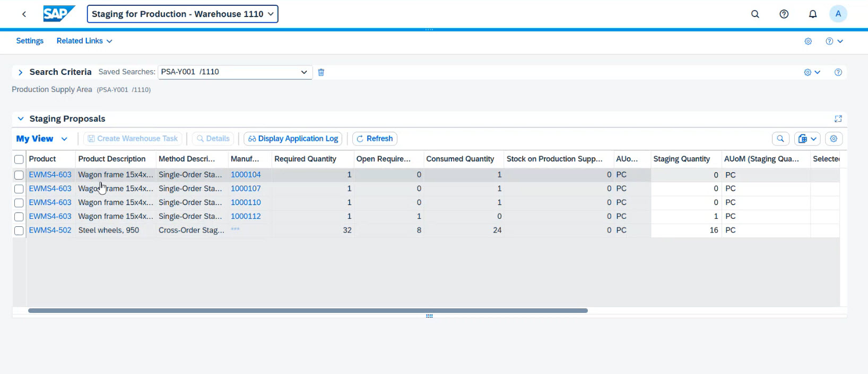The image size is (868, 374).
Task: Open table search magnifier button
Action: 780,139
